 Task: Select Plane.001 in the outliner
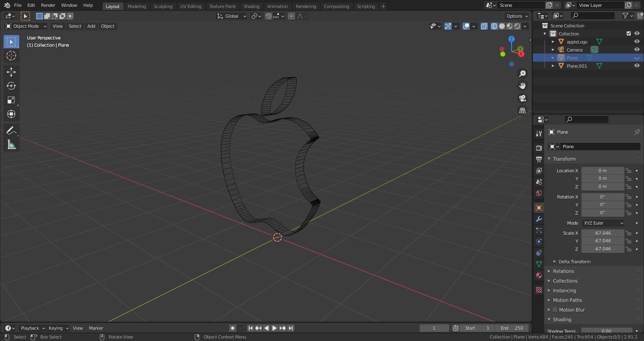577,66
